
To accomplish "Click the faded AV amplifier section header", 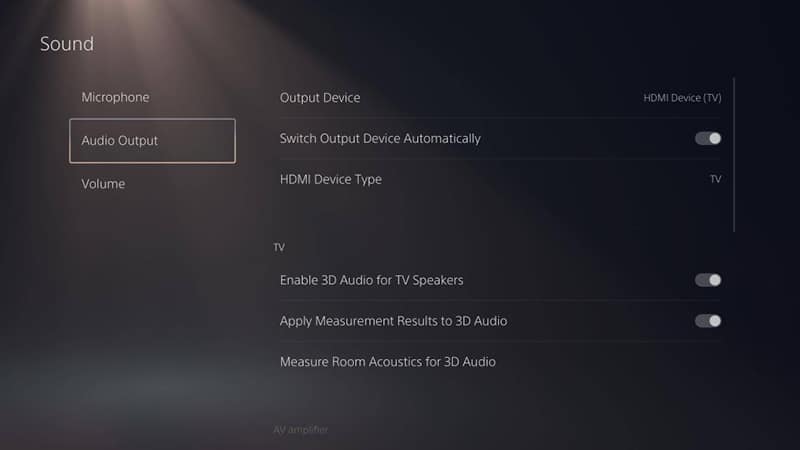I will pos(301,430).
